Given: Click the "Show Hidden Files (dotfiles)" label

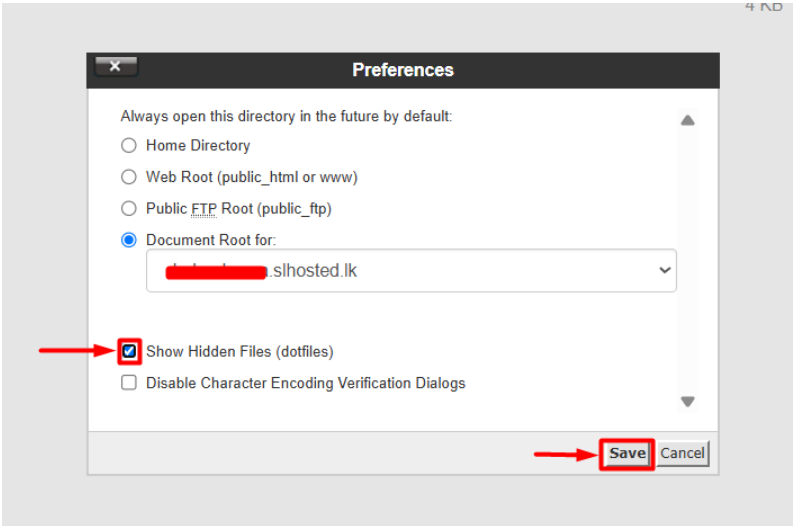Looking at the screenshot, I should tap(239, 352).
